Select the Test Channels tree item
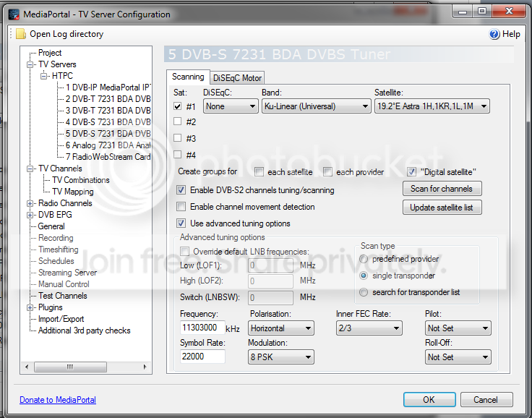 63,296
